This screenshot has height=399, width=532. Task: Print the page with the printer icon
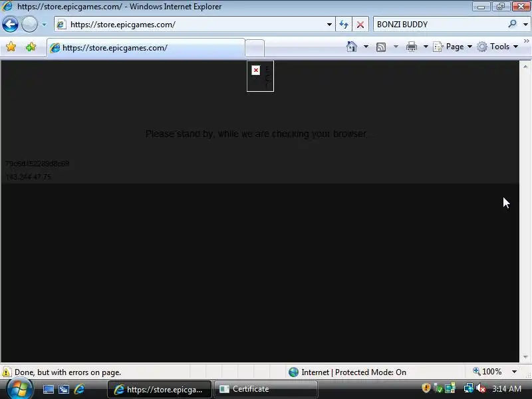pos(412,47)
